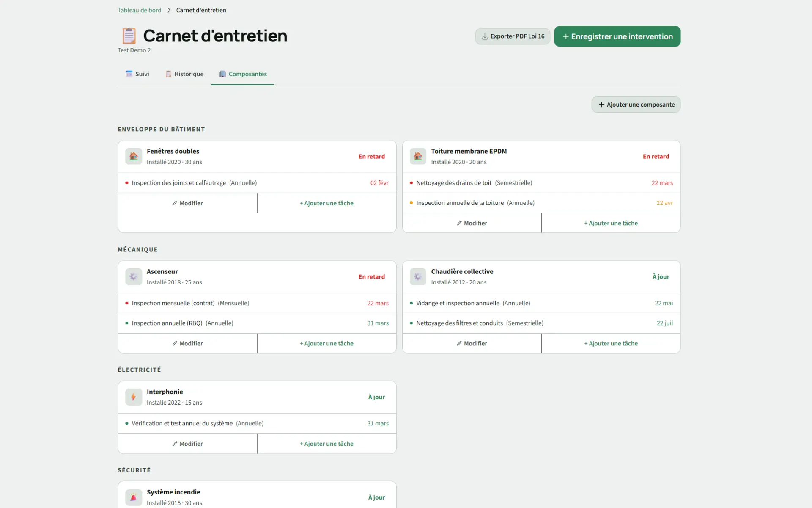
Task: Click the En retard badge on Fenêtres doubles
Action: pyautogui.click(x=371, y=156)
